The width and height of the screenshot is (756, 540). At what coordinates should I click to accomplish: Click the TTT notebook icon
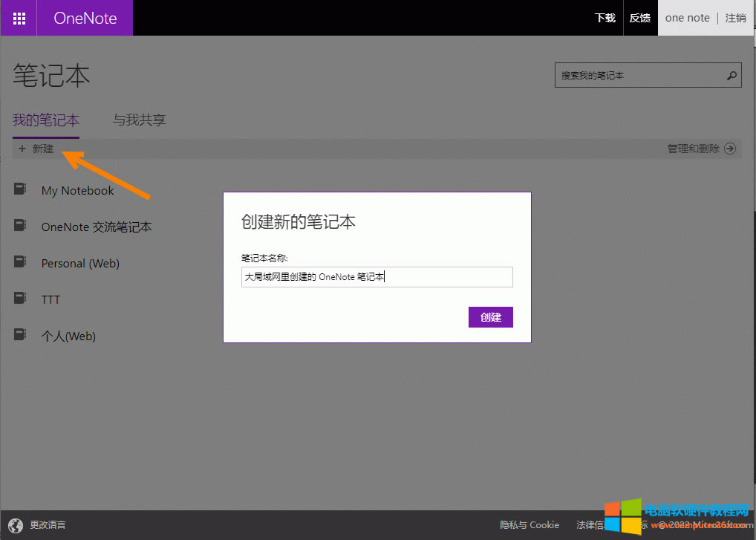[20, 299]
